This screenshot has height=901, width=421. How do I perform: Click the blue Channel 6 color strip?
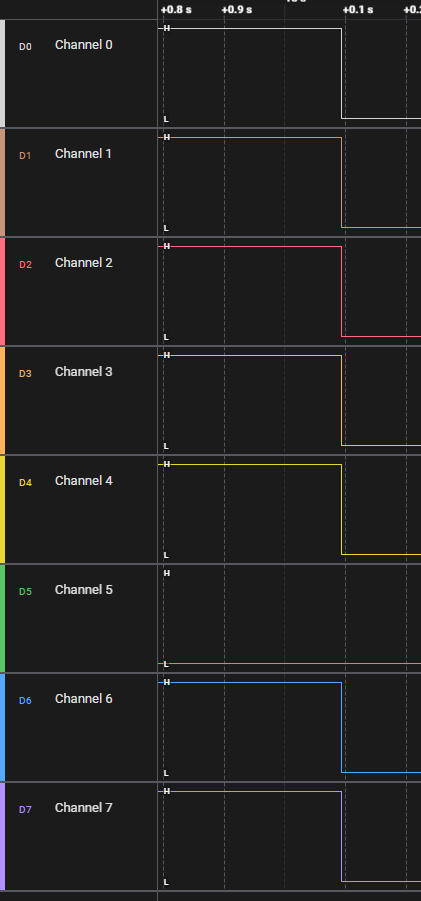pos(2,727)
